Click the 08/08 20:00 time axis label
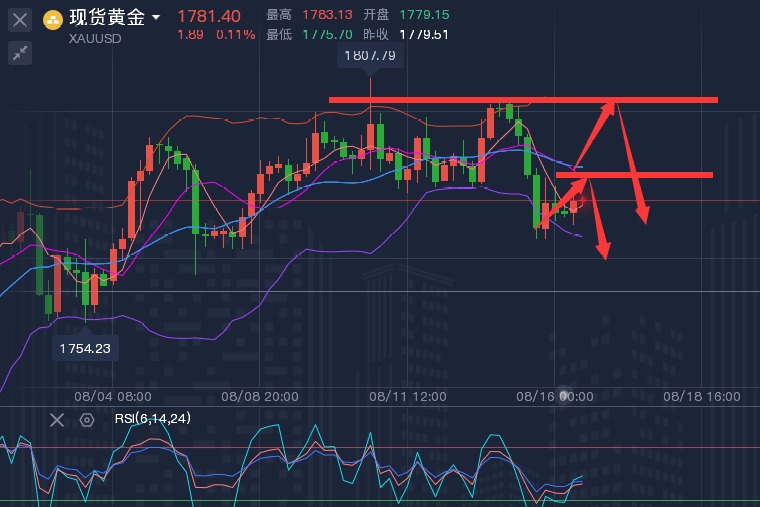Image resolution: width=760 pixels, height=507 pixels. [260, 396]
